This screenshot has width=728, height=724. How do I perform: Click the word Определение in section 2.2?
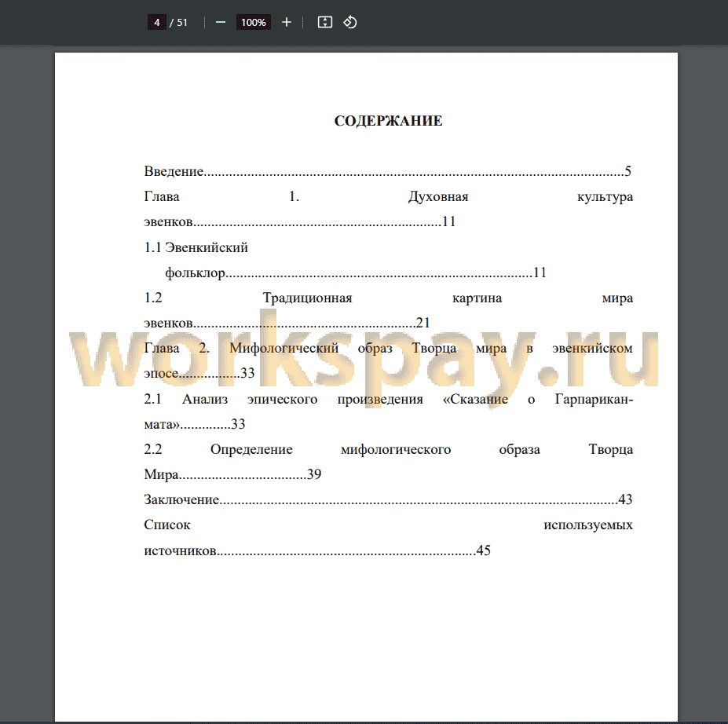(x=251, y=449)
